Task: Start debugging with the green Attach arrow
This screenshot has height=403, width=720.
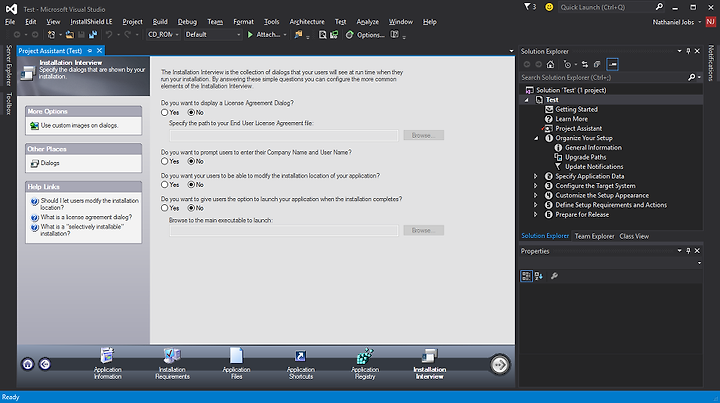Action: (x=250, y=34)
